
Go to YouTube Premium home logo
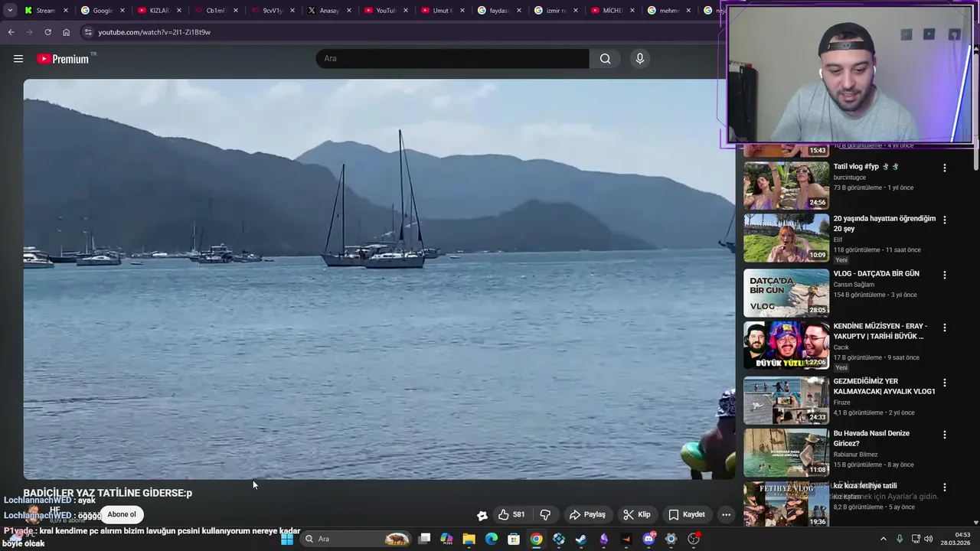tap(63, 59)
